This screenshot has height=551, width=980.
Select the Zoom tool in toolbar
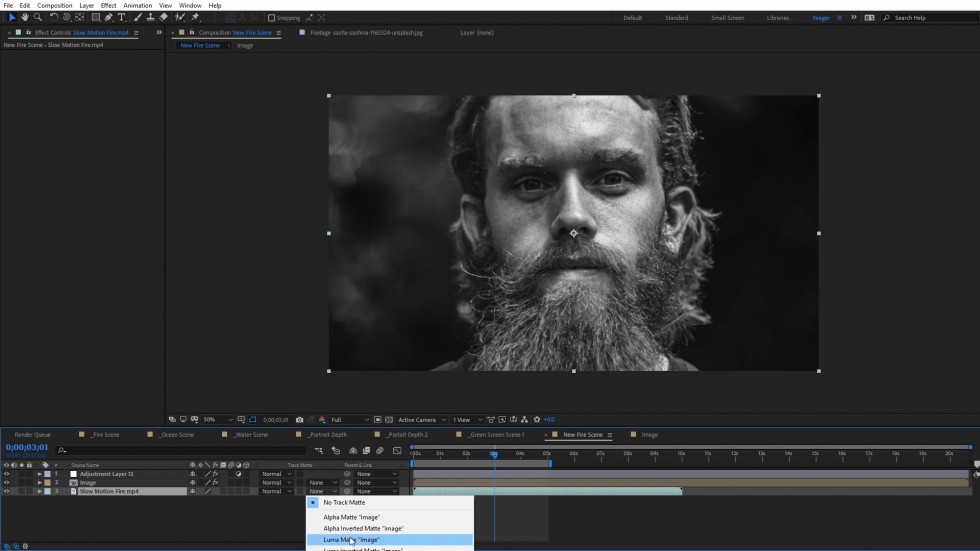(38, 17)
